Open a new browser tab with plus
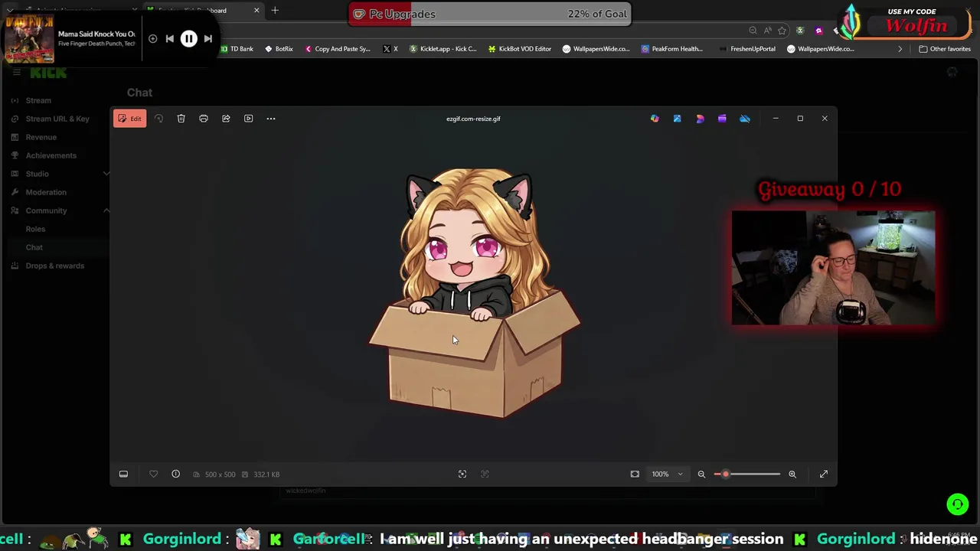This screenshot has width=980, height=551. click(275, 10)
